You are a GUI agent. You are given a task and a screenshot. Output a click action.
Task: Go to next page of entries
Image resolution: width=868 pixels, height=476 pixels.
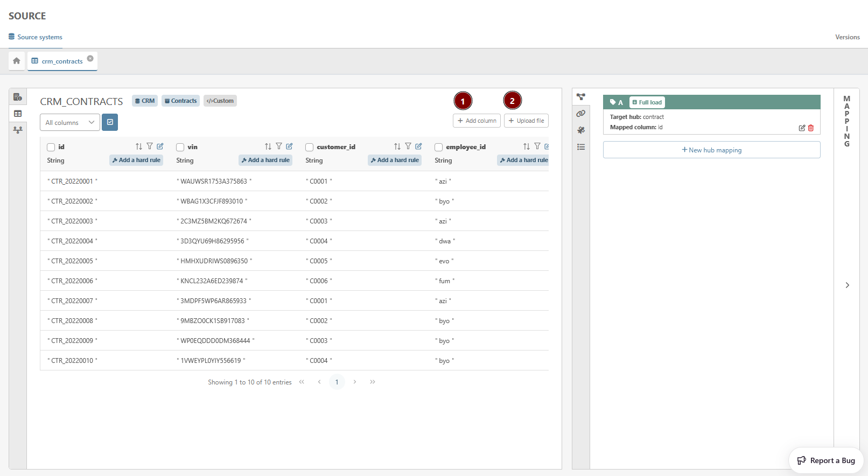(x=355, y=382)
